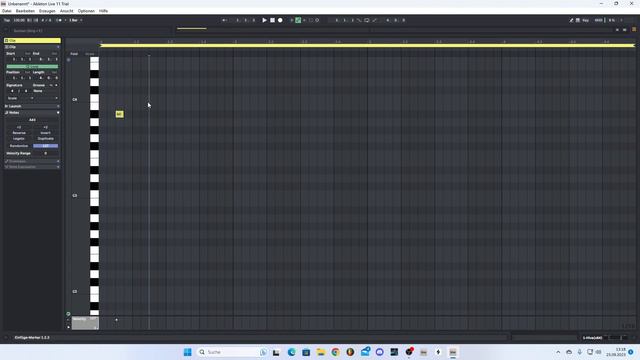Show hidden system tray icons chevron
640x360 pixels.
click(x=558, y=352)
